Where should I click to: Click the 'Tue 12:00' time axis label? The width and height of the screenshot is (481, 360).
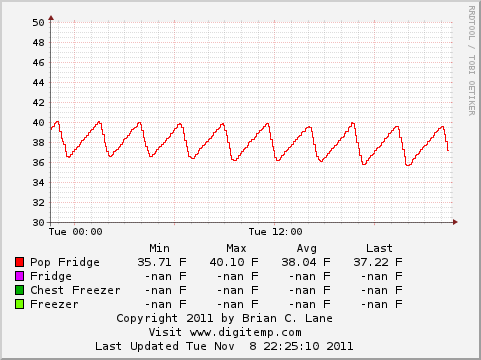(x=275, y=232)
